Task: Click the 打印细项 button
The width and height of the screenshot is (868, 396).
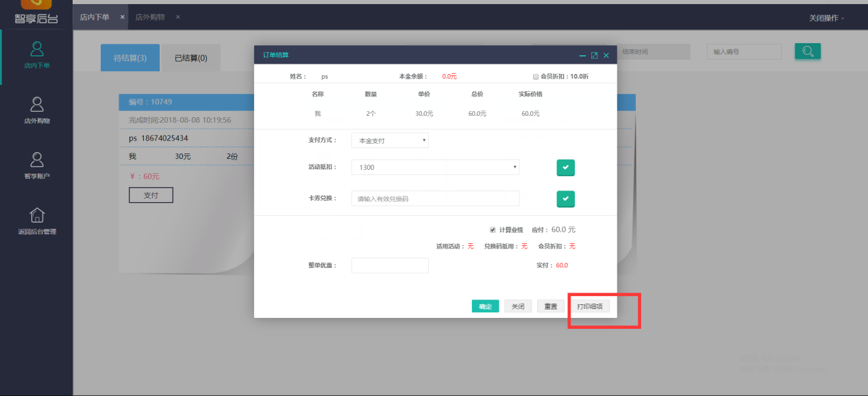Action: click(589, 306)
